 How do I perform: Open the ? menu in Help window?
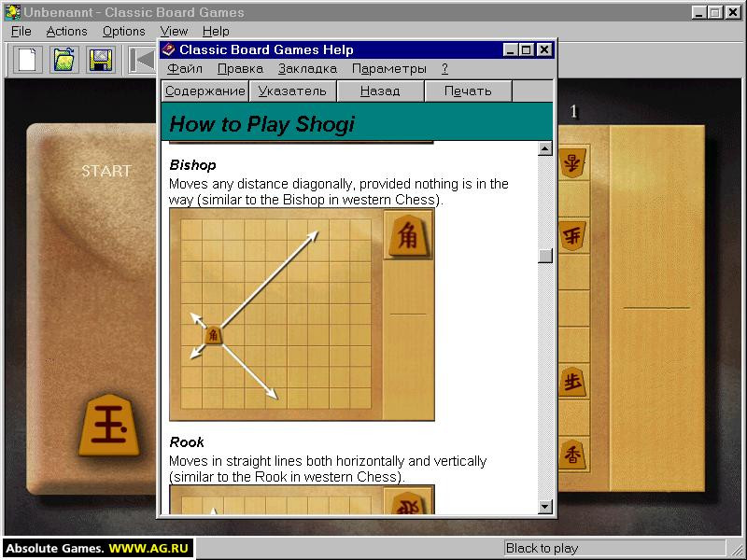tap(444, 68)
